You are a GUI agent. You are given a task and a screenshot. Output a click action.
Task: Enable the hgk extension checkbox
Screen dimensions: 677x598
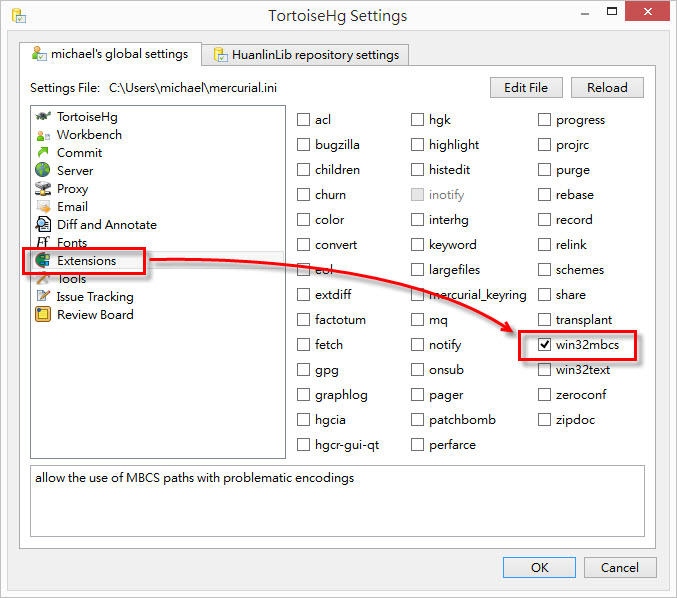point(418,120)
